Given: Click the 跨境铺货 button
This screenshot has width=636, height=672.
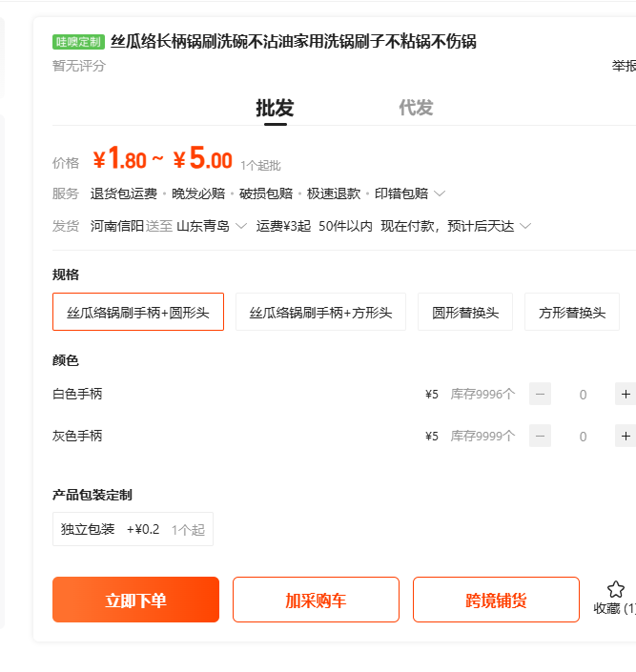Looking at the screenshot, I should [x=496, y=600].
